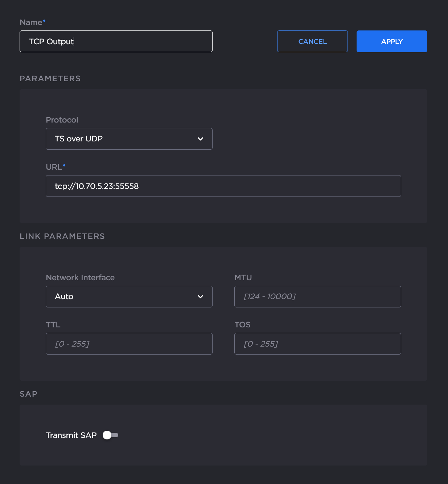This screenshot has width=448, height=484.
Task: Click the MTU field showing [124 - 10000]
Action: pos(317,297)
